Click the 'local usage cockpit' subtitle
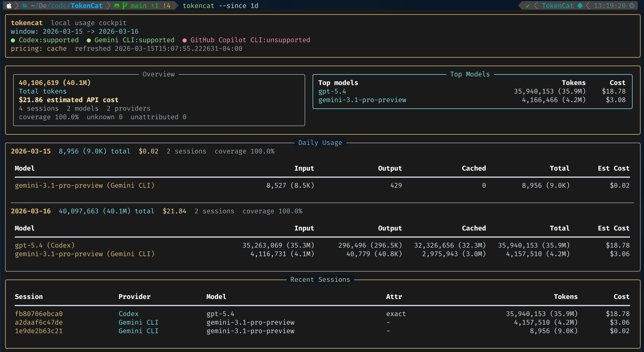The image size is (644, 352). 88,23
